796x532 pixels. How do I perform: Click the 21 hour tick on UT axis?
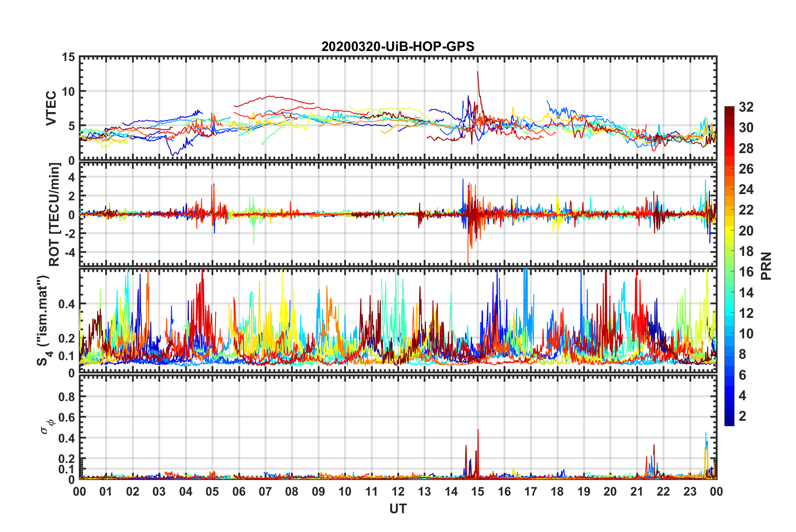coord(637,491)
